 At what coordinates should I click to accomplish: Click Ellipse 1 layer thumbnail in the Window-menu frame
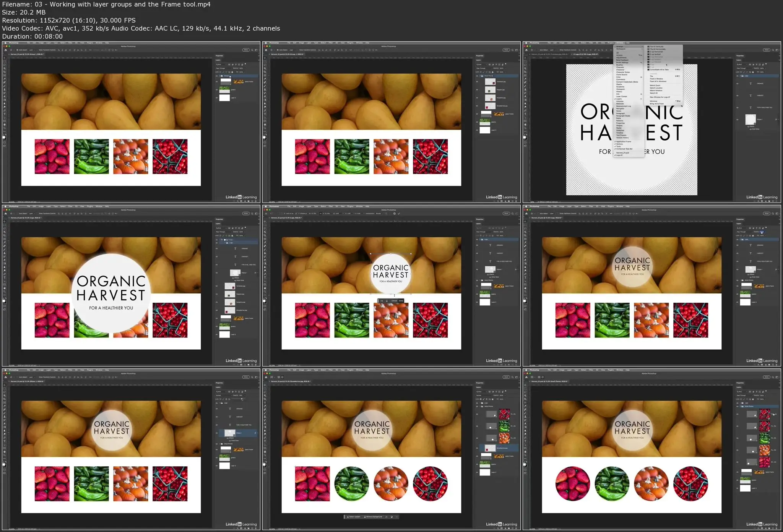(751, 120)
